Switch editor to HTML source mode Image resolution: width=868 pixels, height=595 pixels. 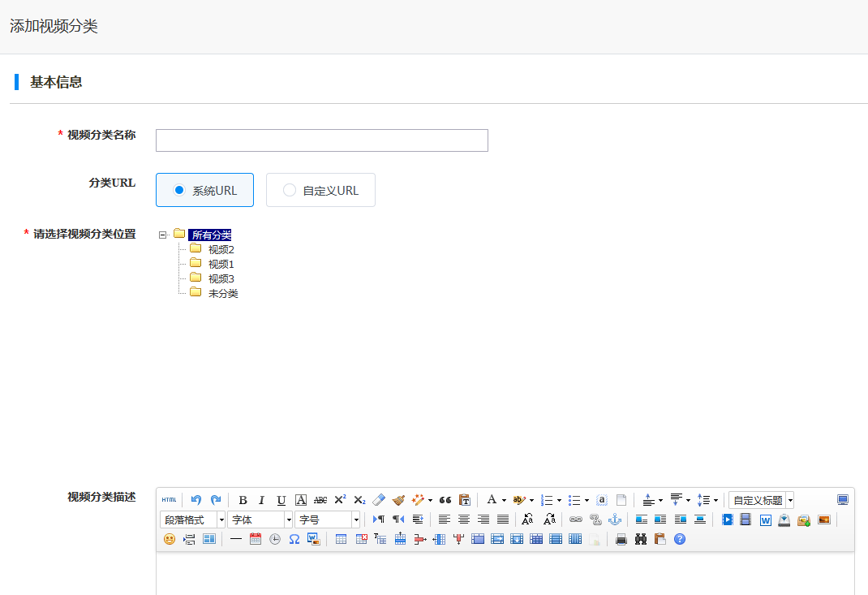coord(169,500)
